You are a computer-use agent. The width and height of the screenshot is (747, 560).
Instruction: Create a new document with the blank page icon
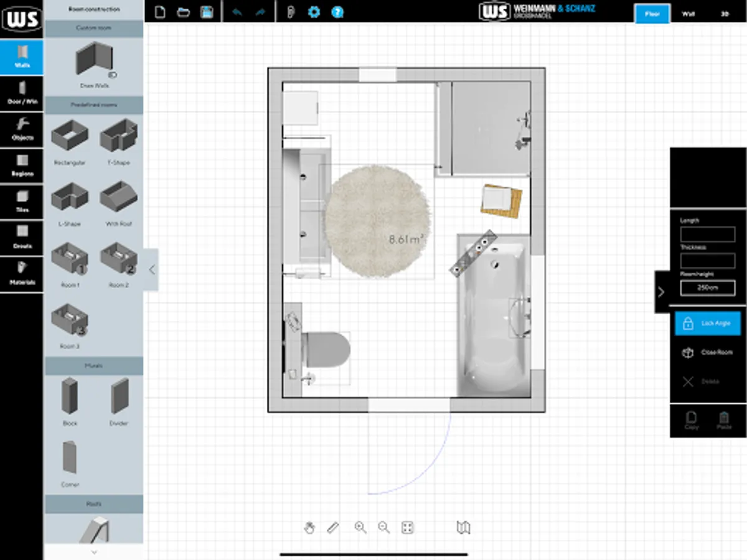160,12
